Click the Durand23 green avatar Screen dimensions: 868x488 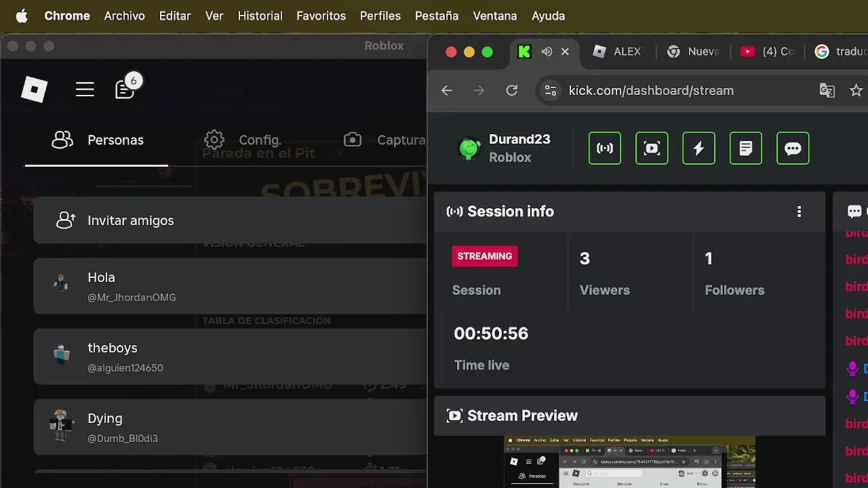470,148
